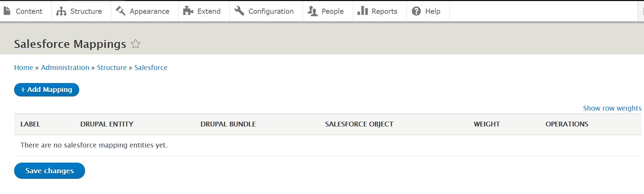Click the OPERATIONS column header

coord(567,124)
